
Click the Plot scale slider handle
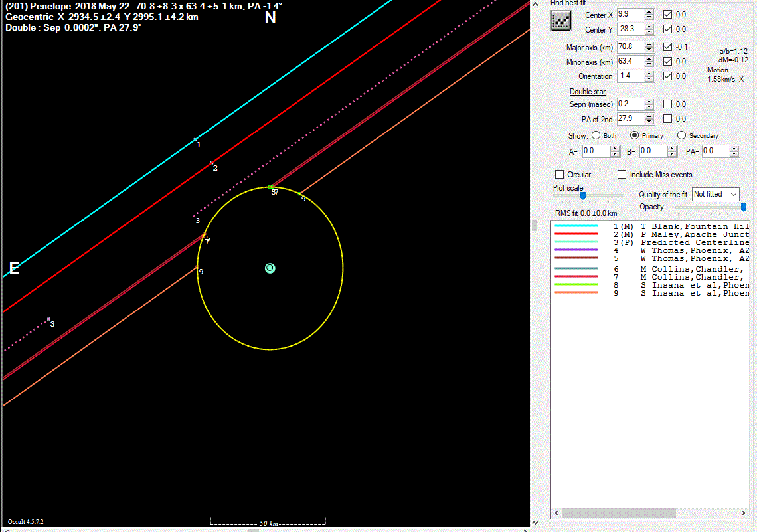pos(582,195)
